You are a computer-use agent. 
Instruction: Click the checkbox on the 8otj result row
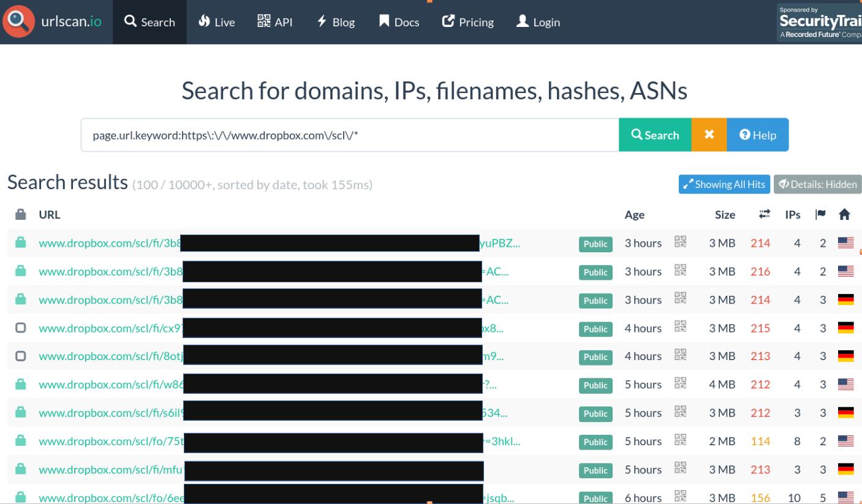click(x=21, y=356)
